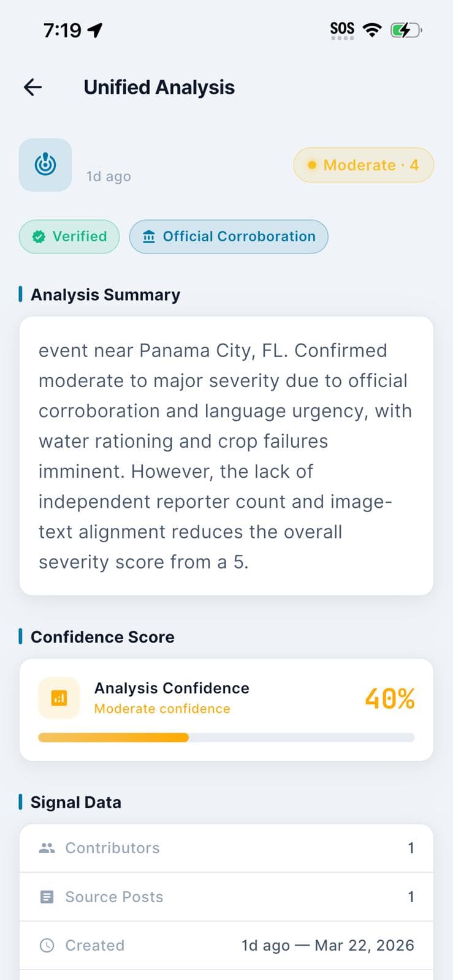453x980 pixels.
Task: Click the Created clock icon
Action: click(x=47, y=945)
